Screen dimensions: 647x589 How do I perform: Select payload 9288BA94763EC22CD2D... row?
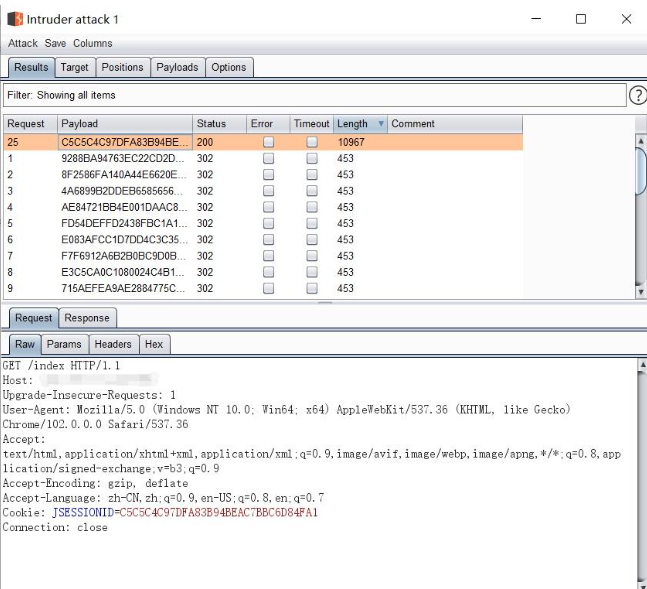(x=263, y=158)
